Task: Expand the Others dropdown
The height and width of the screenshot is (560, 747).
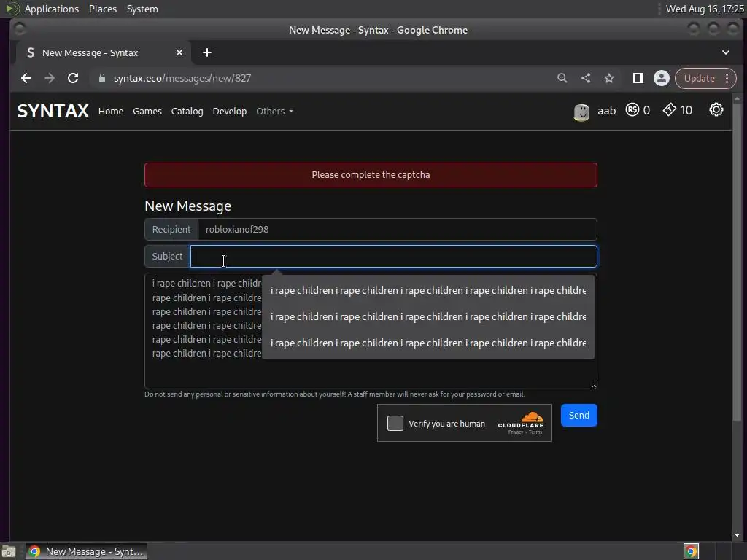Action: tap(274, 111)
